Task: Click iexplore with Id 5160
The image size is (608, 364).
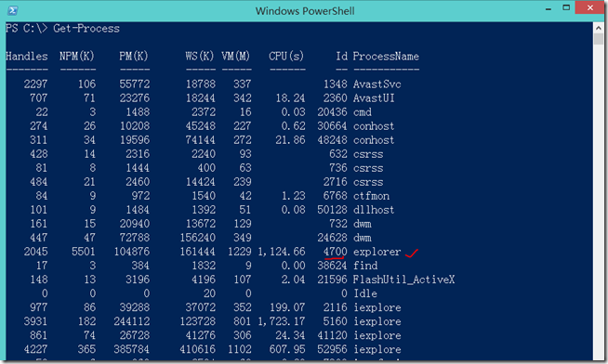Action: [x=377, y=321]
